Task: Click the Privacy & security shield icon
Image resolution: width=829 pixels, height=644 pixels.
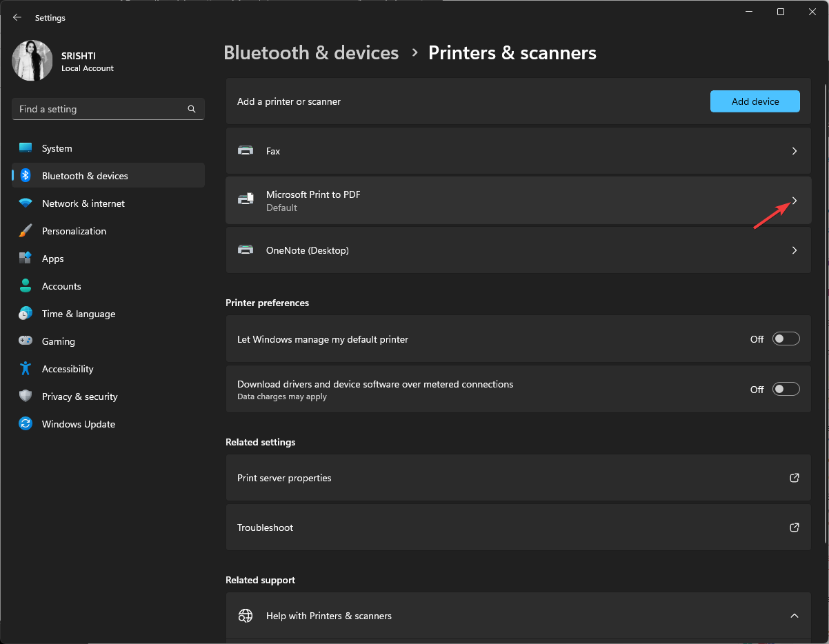Action: point(26,396)
